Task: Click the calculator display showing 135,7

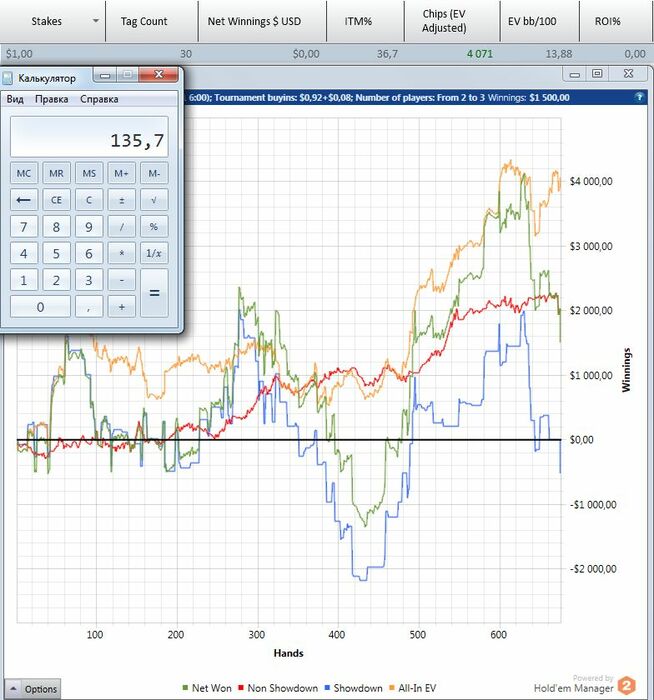Action: coord(89,137)
